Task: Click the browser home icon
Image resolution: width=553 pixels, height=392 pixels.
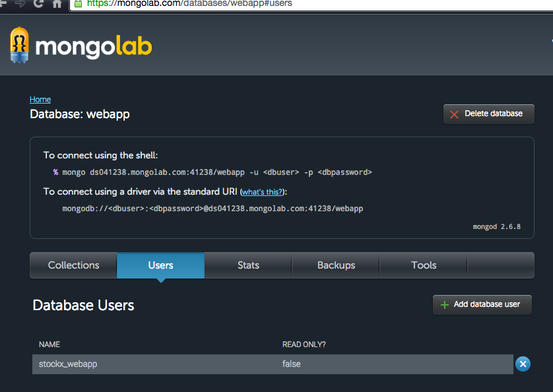Action: tap(57, 4)
